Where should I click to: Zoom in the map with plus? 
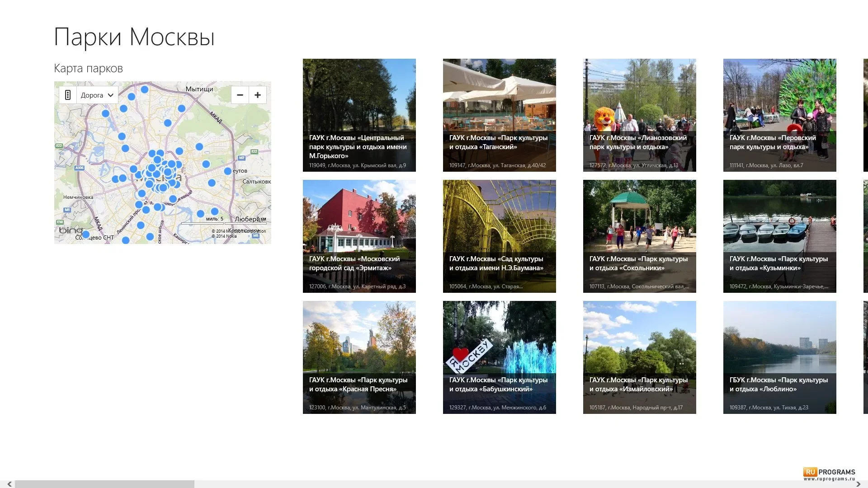(x=258, y=95)
